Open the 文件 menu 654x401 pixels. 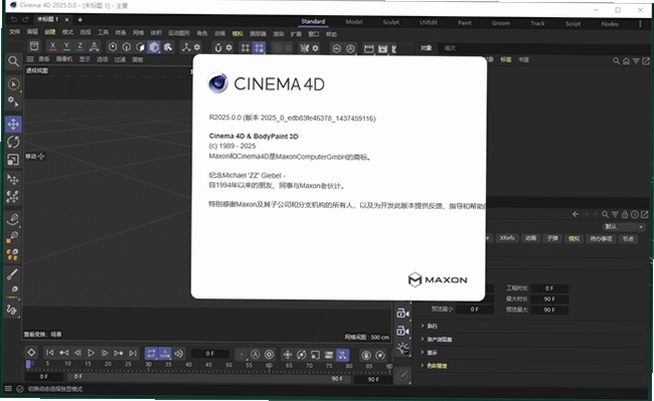click(x=15, y=32)
